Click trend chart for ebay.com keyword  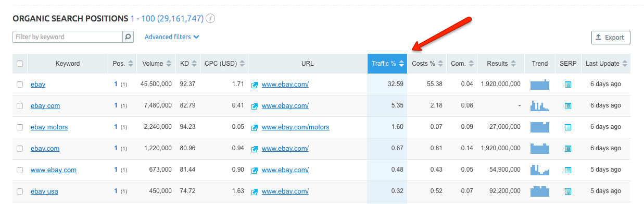(540, 149)
